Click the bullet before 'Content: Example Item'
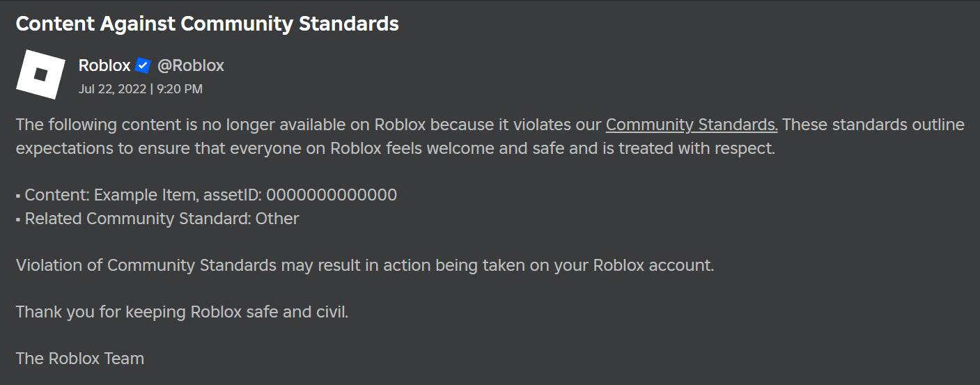Viewport: 980px width, 385px height. tap(18, 196)
